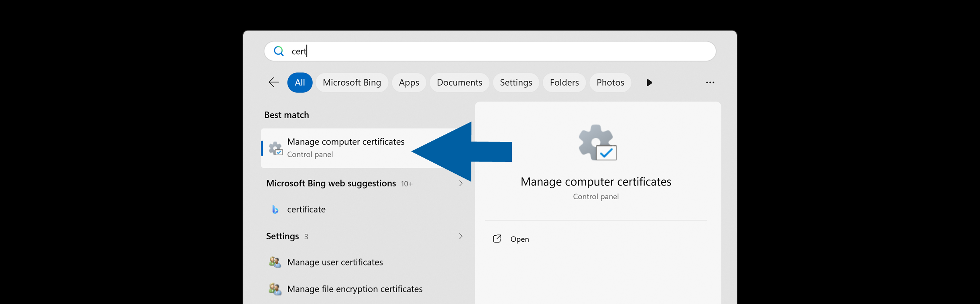Click the Settings section heading
Image resolution: width=980 pixels, height=304 pixels.
pyautogui.click(x=282, y=236)
